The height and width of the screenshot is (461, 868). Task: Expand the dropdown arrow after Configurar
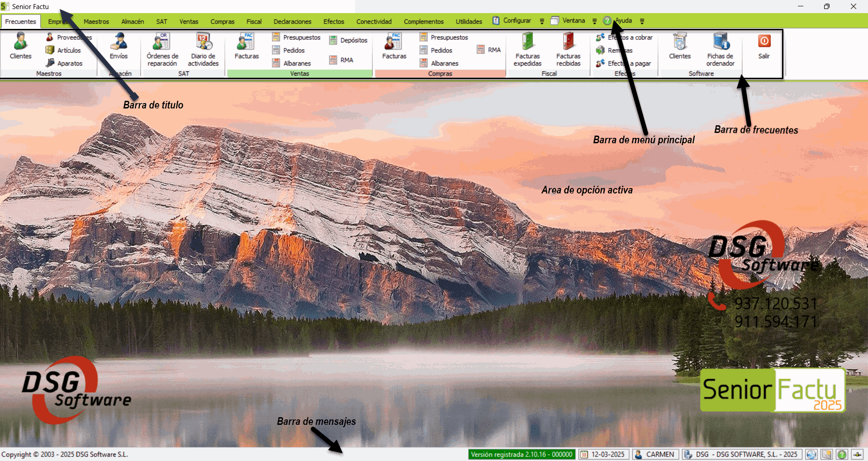click(x=542, y=21)
